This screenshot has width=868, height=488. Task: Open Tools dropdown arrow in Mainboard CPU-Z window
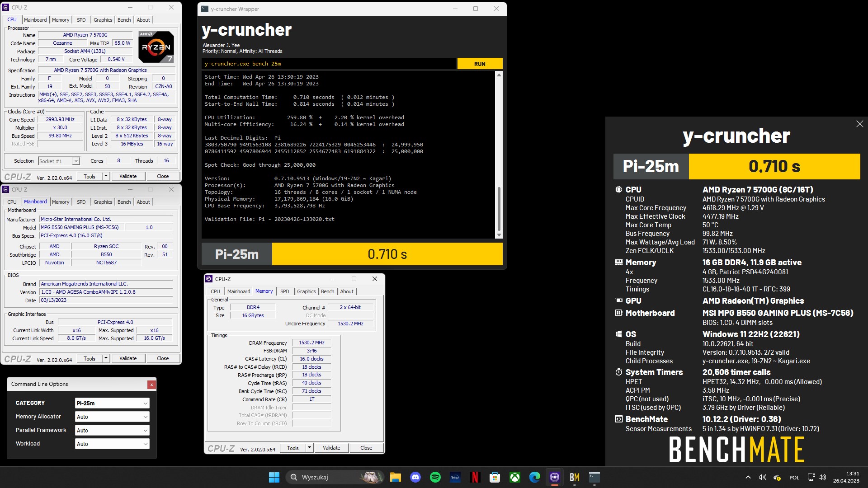(106, 358)
